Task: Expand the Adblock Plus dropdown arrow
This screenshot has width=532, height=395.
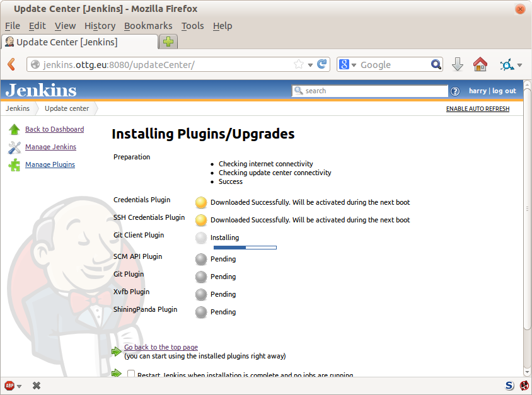Action: (19, 385)
